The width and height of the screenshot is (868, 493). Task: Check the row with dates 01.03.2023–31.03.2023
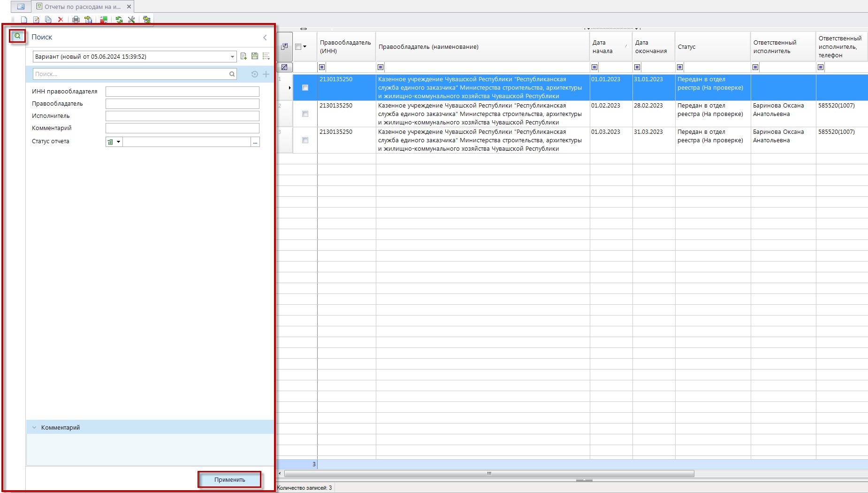tap(305, 140)
